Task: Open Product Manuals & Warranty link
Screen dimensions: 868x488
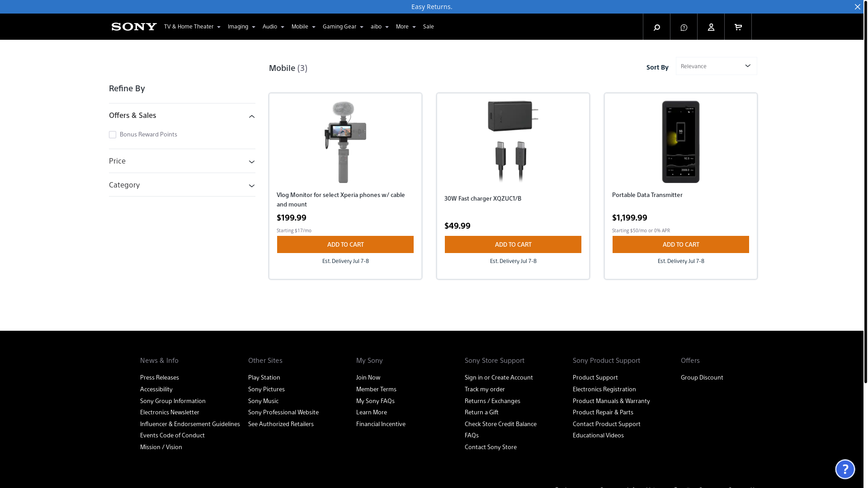Action: coord(611,401)
